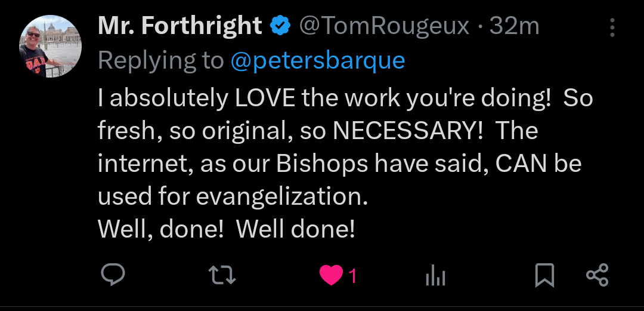Open the tweet's 32m timestamp
Image resolution: width=644 pixels, height=311 pixels.
coord(514,26)
